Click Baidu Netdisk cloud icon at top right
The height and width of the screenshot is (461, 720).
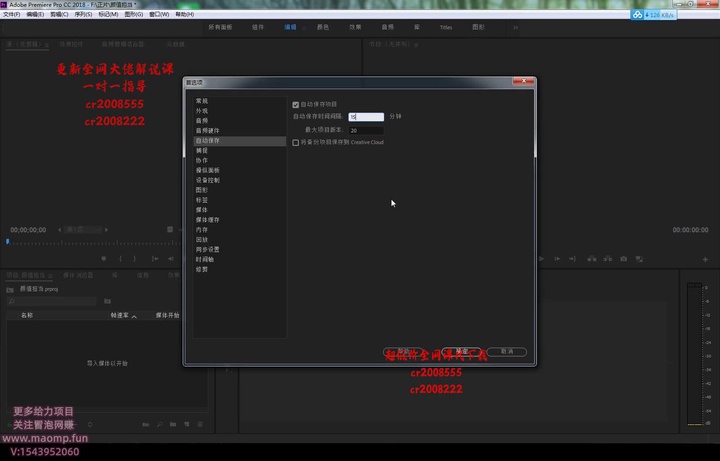pyautogui.click(x=637, y=15)
